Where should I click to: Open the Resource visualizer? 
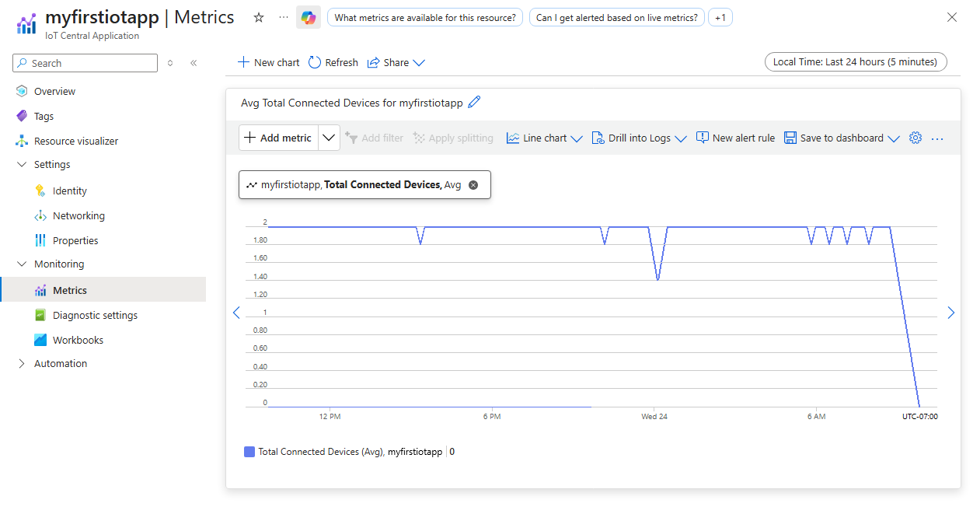click(77, 141)
